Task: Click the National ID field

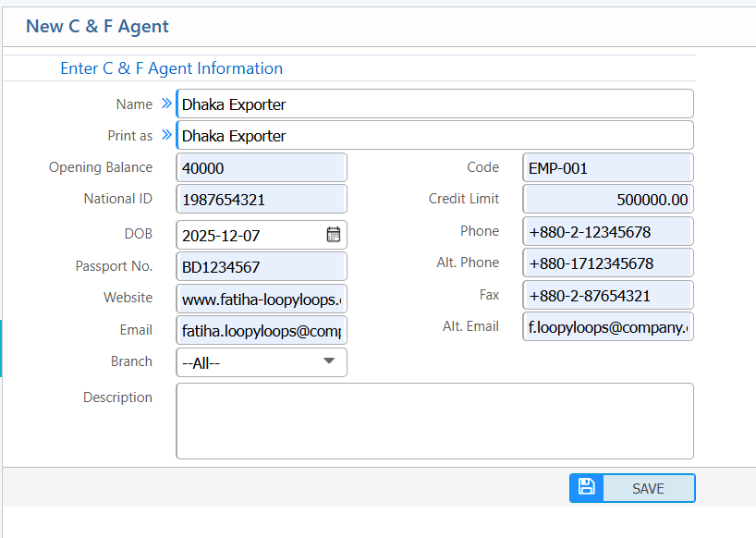Action: point(261,199)
